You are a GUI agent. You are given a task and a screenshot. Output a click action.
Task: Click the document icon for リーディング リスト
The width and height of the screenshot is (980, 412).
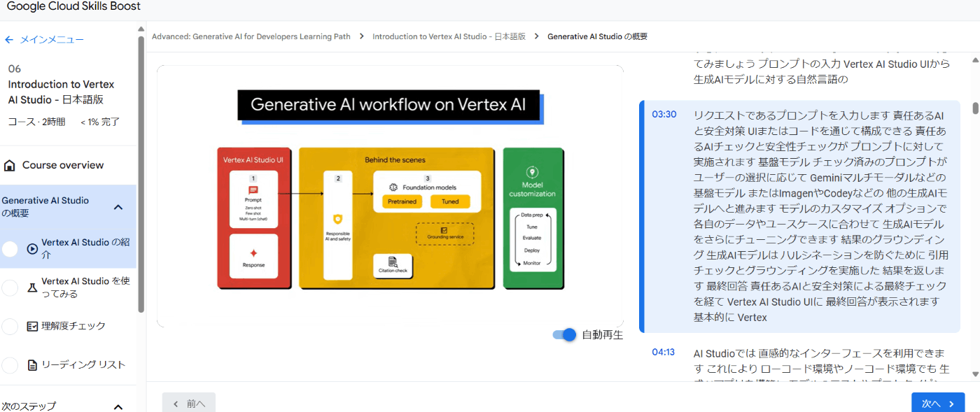[32, 365]
